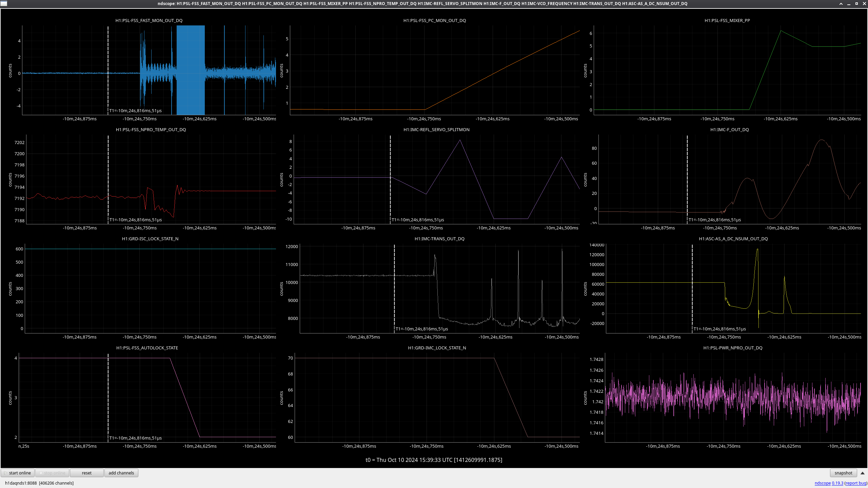Open the 0.19.3 version link
Viewport: 868px width, 488px height.
click(837, 483)
